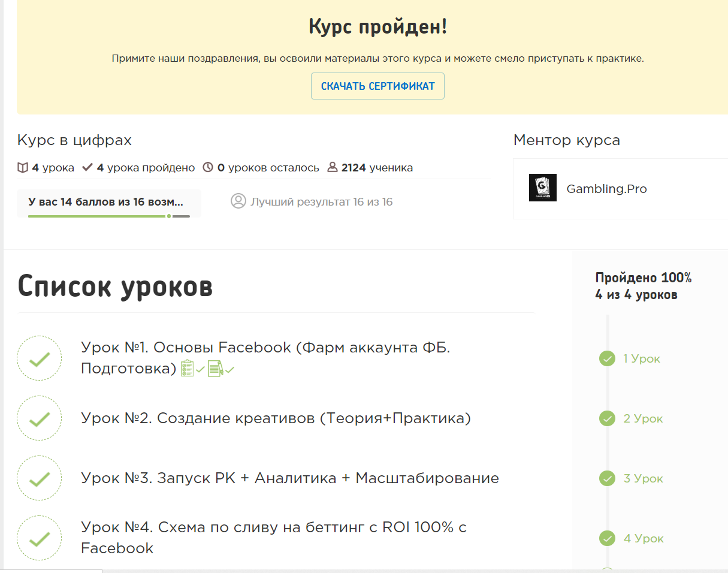Image resolution: width=728 pixels, height=573 pixels.
Task: Click the checkmark icon beside '4 урока пройдено'
Action: pyautogui.click(x=87, y=168)
